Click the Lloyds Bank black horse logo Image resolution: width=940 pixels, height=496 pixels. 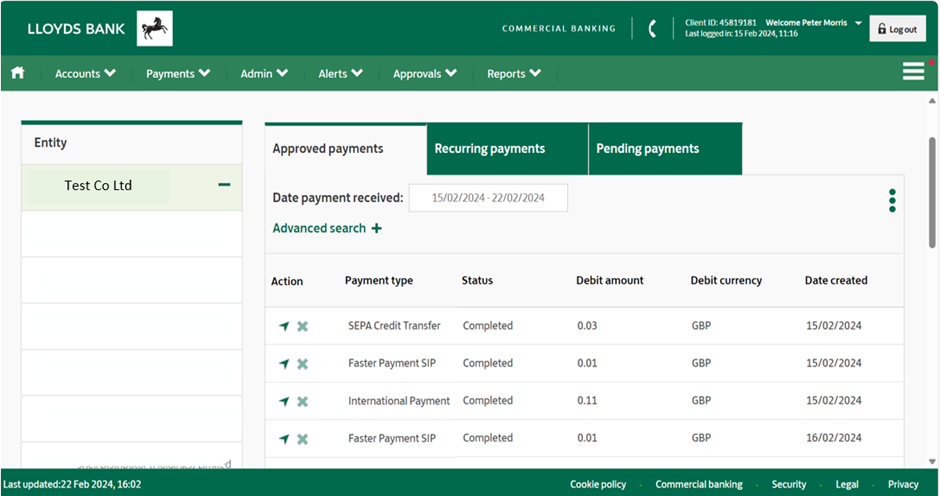point(155,28)
